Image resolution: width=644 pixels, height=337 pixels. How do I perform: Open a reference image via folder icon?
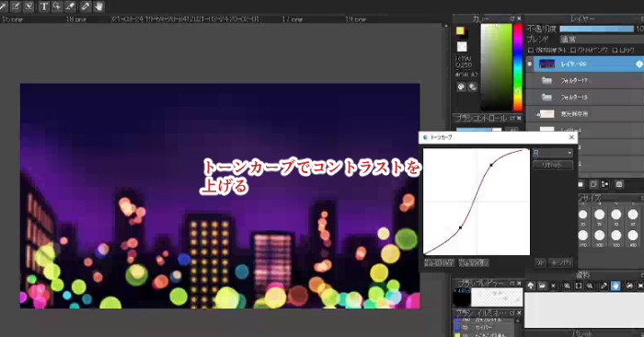point(542,285)
